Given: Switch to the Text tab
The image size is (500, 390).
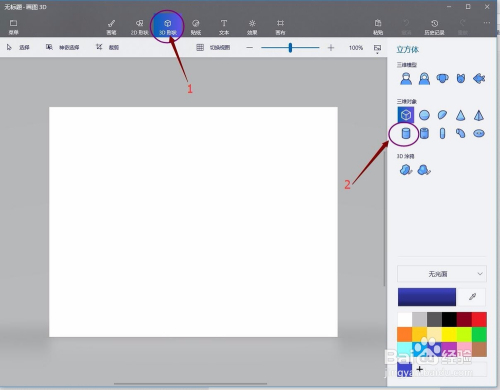Looking at the screenshot, I should (224, 27).
